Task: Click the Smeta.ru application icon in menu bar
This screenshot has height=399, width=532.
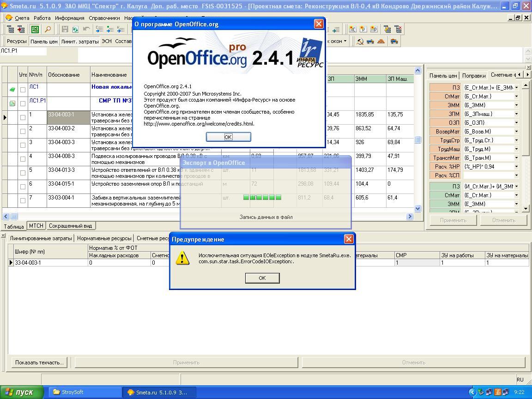Action: point(9,18)
